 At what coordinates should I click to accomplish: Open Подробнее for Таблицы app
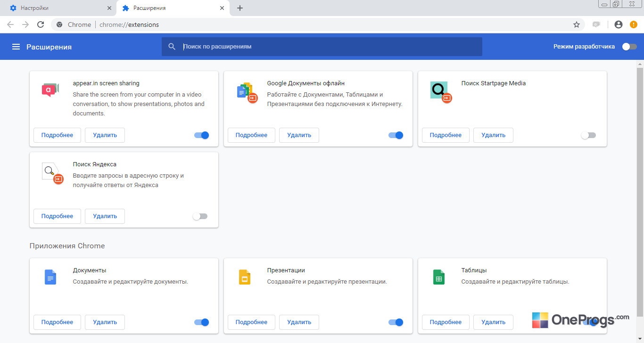pyautogui.click(x=446, y=322)
